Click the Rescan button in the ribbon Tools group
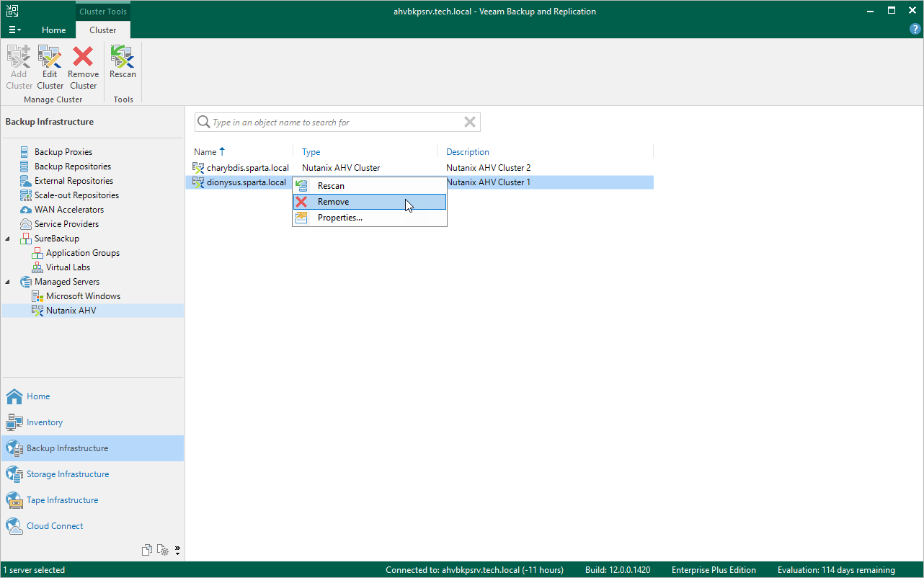This screenshot has height=578, width=924. coord(123,63)
